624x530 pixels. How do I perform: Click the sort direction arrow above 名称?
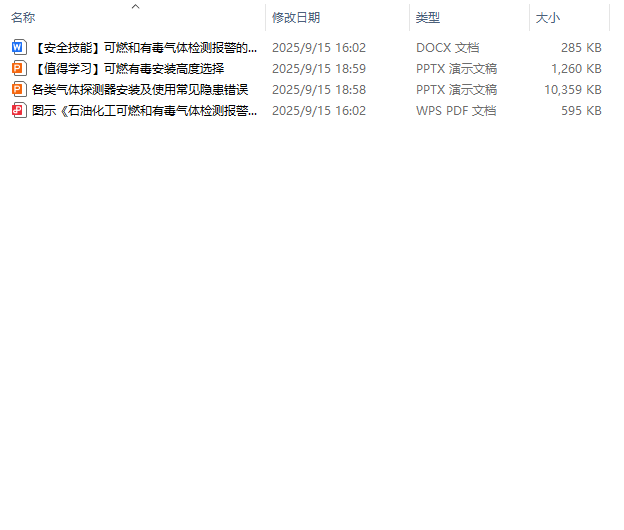click(136, 6)
